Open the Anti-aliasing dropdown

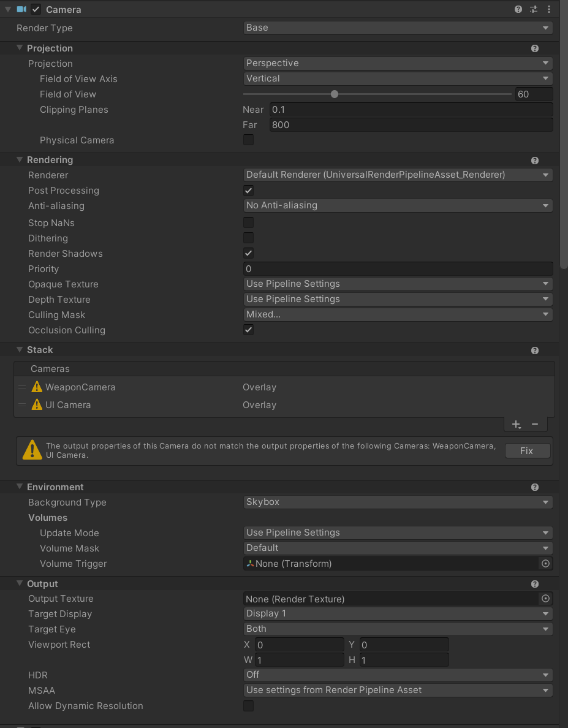[x=398, y=205]
